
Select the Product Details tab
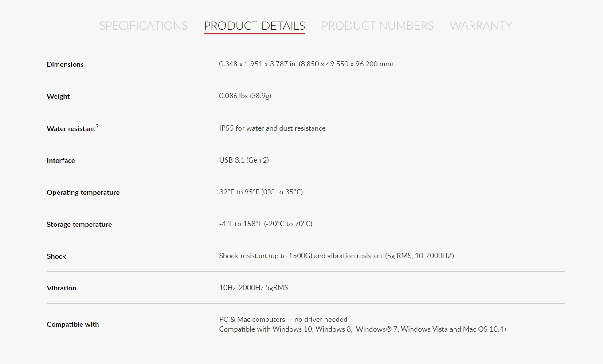click(254, 26)
